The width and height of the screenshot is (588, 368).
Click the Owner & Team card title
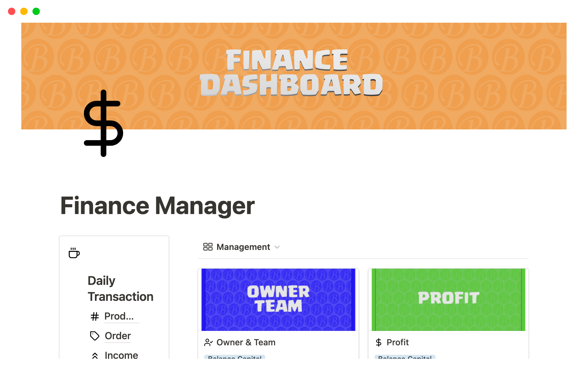(246, 342)
